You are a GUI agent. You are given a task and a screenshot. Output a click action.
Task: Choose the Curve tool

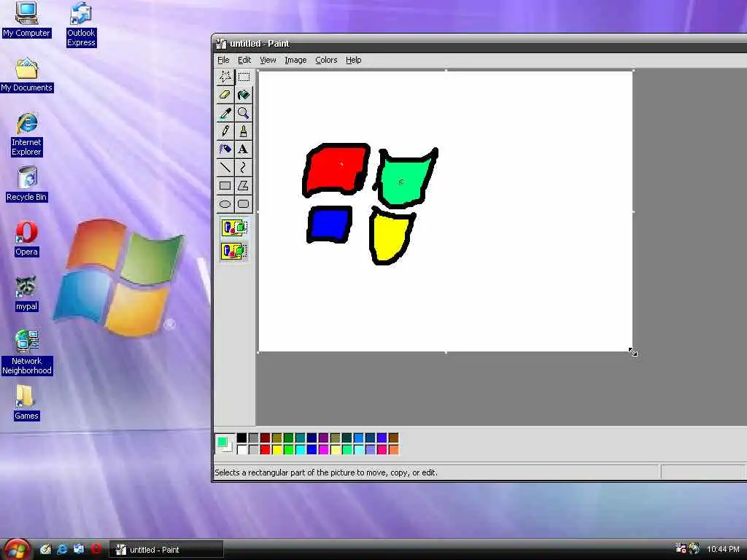point(244,167)
